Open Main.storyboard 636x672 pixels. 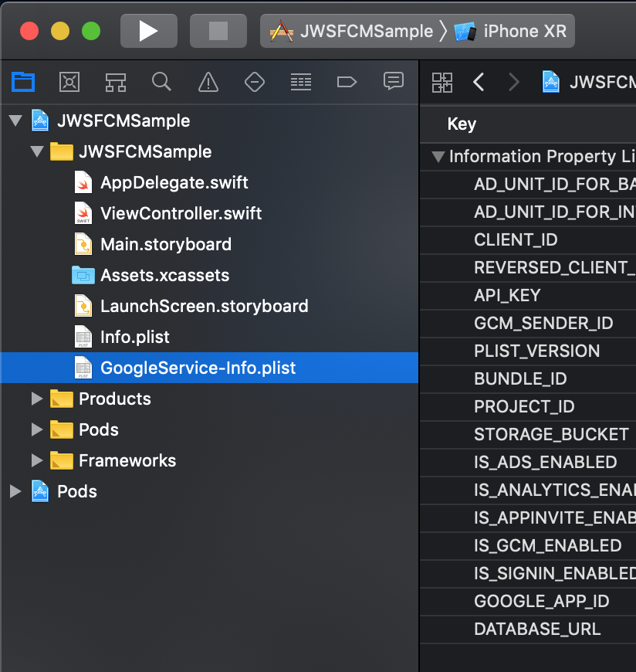coord(209,244)
